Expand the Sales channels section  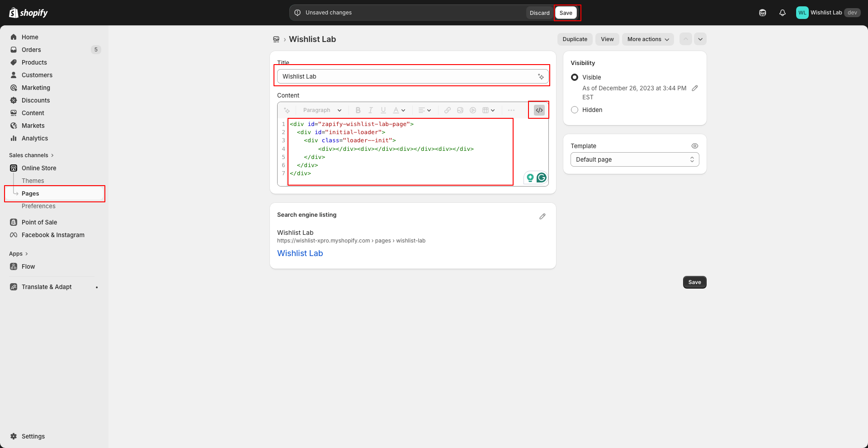click(x=31, y=155)
